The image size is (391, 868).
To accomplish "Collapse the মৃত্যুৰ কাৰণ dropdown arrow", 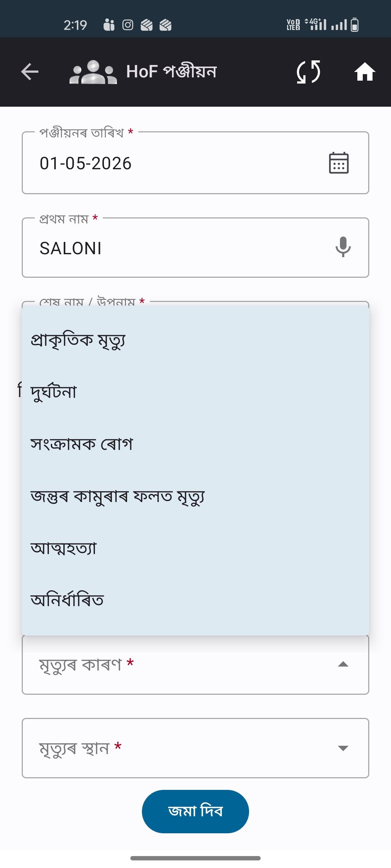I will [343, 664].
